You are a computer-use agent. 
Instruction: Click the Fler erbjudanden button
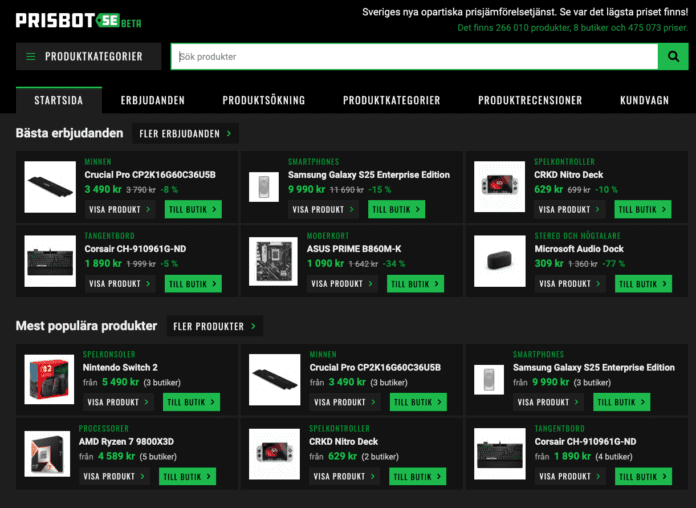[x=185, y=133]
